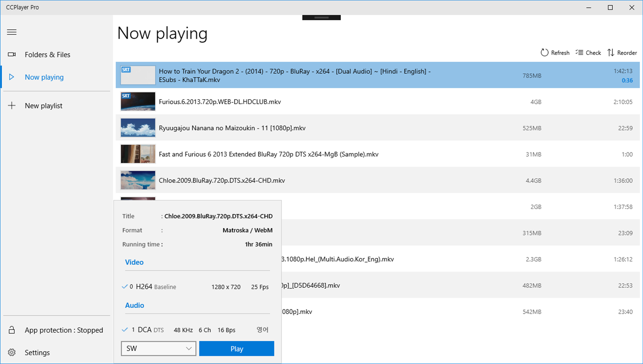Click the 31MB file size

tap(534, 154)
